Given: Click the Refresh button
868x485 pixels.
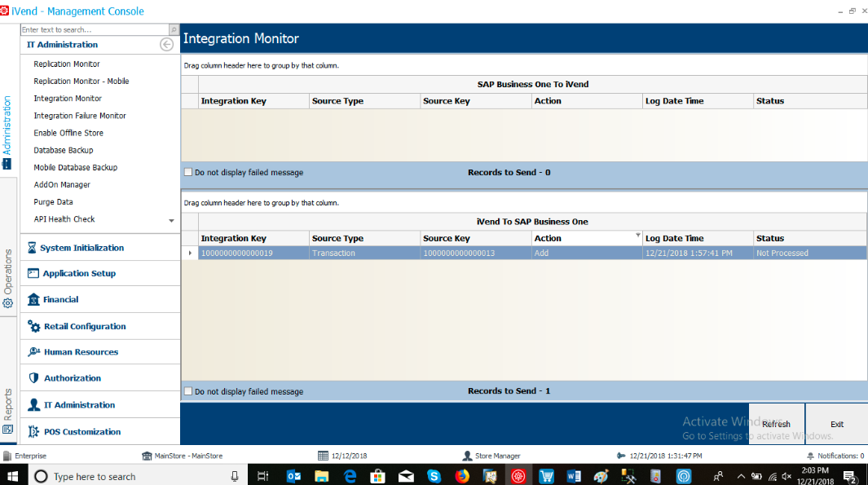Looking at the screenshot, I should click(x=776, y=424).
